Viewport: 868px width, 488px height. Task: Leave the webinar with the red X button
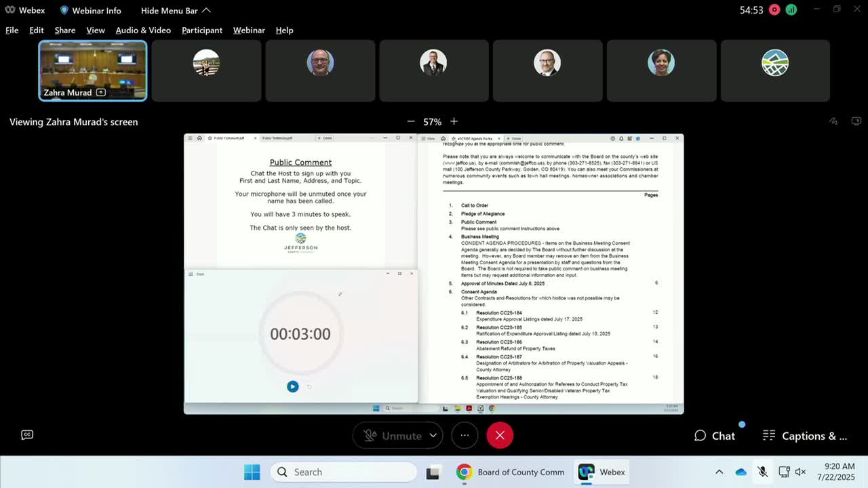pos(500,436)
